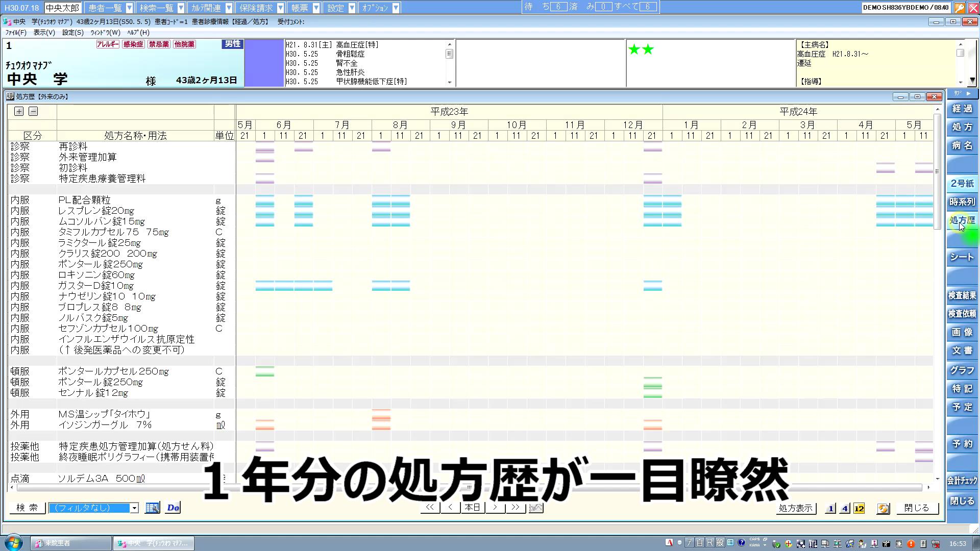Click the blue color block beside patient info
The height and width of the screenshot is (551, 980).
[264, 63]
